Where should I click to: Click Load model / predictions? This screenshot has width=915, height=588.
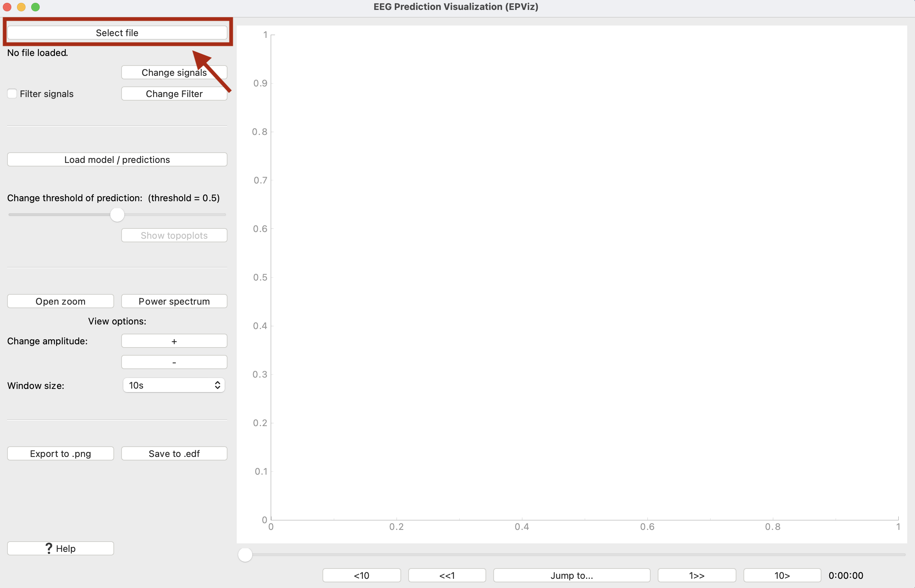pyautogui.click(x=117, y=160)
